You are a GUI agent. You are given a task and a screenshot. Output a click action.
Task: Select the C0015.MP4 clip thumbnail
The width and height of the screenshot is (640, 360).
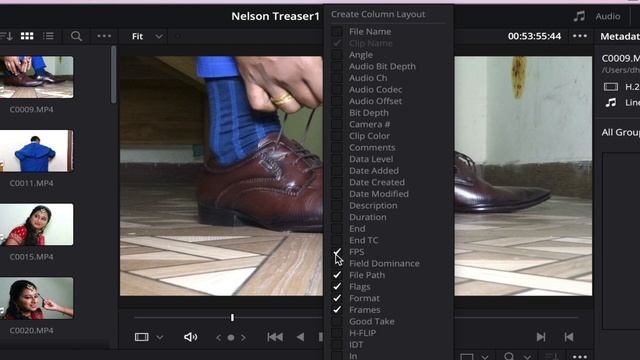coord(37,224)
